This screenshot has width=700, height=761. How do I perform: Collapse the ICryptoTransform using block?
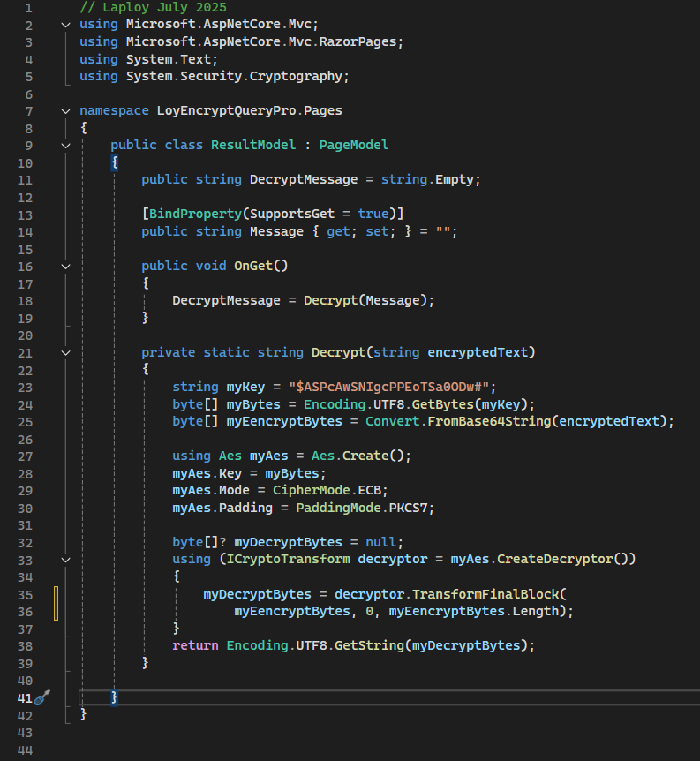tap(66, 560)
